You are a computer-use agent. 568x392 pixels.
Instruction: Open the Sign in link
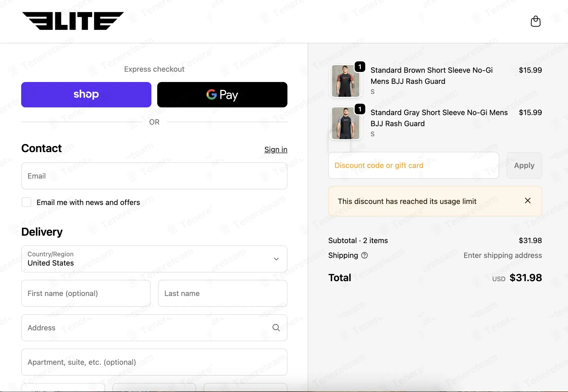276,149
